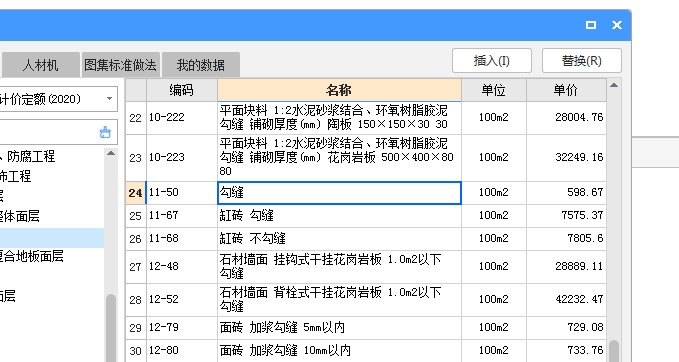Select row number 22
This screenshot has width=679, height=362.
[136, 118]
